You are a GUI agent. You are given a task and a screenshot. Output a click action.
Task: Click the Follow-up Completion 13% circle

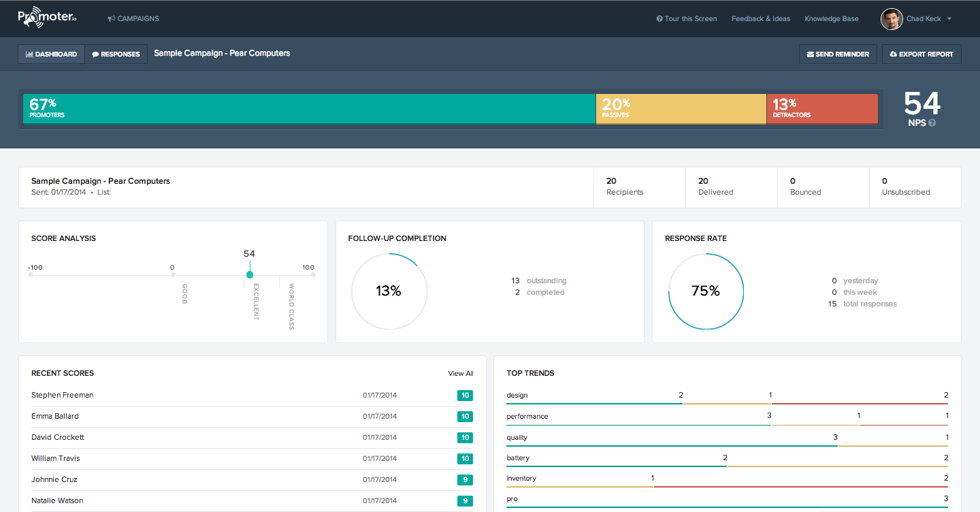point(389,291)
